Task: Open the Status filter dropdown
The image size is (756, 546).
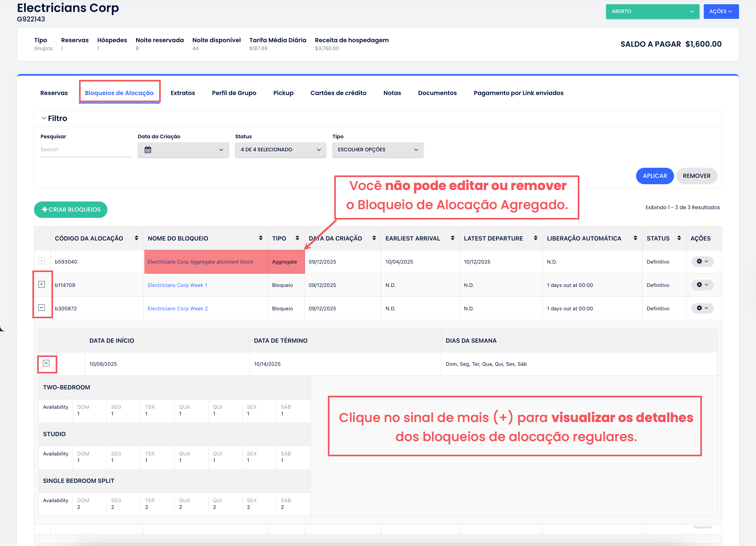Action: 280,150
